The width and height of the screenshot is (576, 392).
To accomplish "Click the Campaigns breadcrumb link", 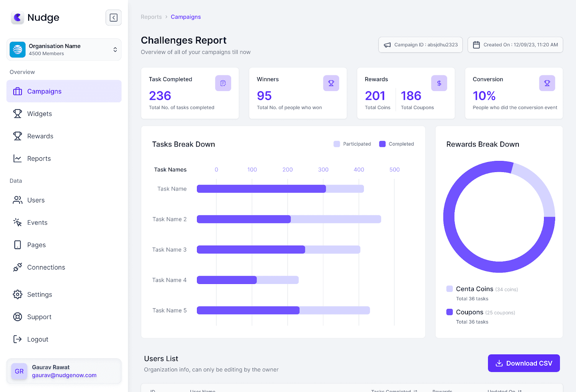I will pyautogui.click(x=186, y=17).
